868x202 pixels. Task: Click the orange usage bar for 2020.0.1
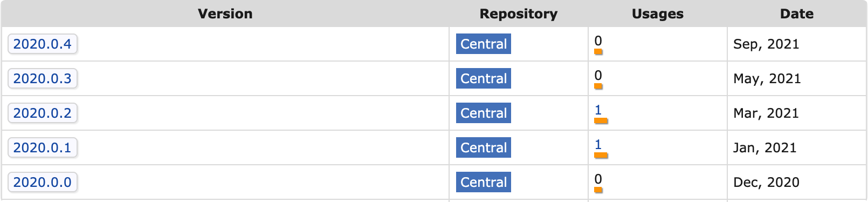[x=601, y=156]
